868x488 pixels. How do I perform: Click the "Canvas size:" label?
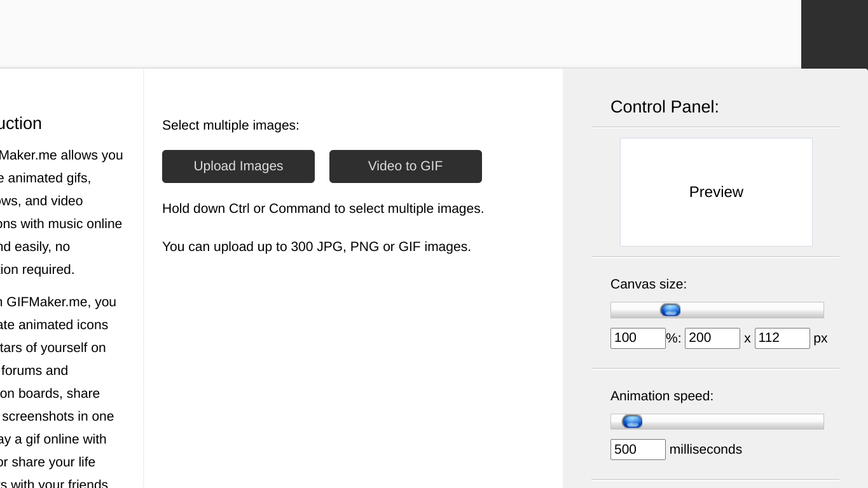pos(649,284)
